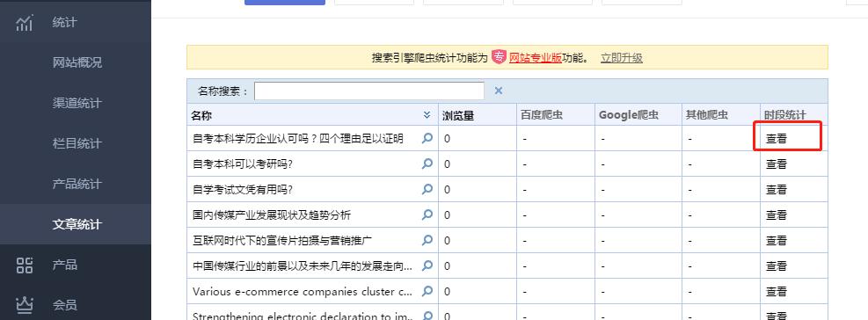Click magnifier icon for 自学考试文凭有用吗?

click(x=427, y=189)
